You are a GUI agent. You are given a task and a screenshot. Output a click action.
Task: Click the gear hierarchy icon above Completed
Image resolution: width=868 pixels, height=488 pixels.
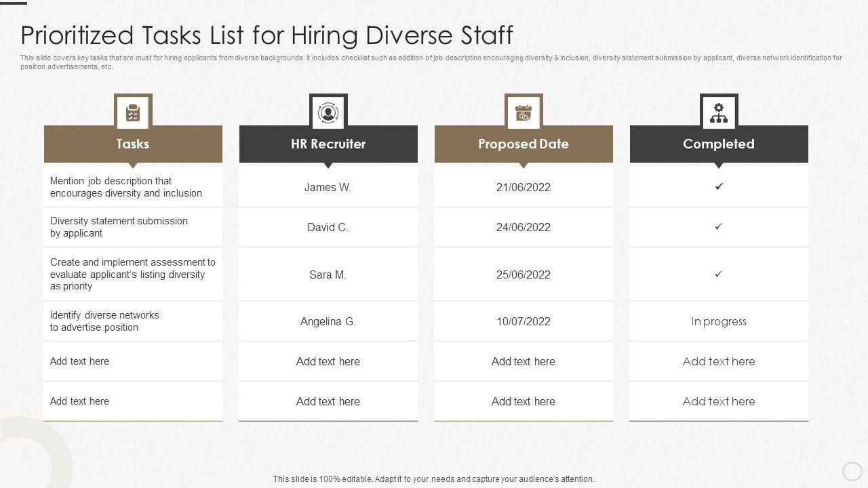tap(719, 113)
